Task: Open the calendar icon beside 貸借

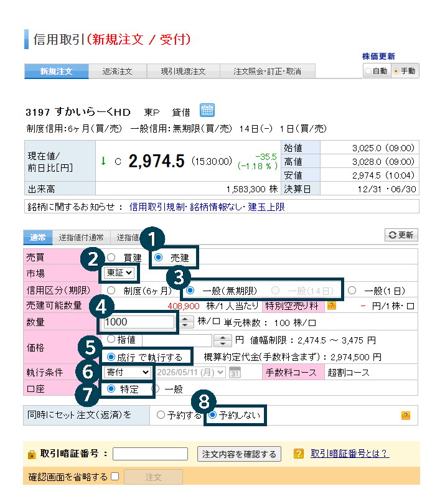Action: [207, 111]
